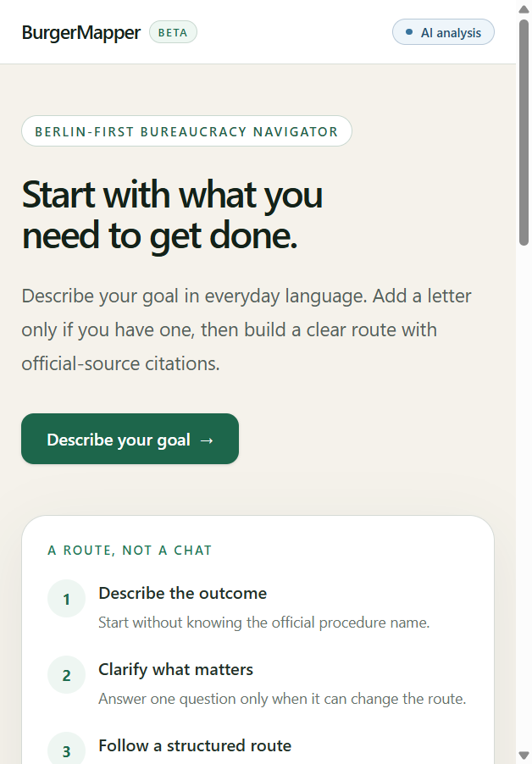Click the A ROUTE, NOT A CHAT label
The width and height of the screenshot is (532, 764).
click(x=130, y=550)
